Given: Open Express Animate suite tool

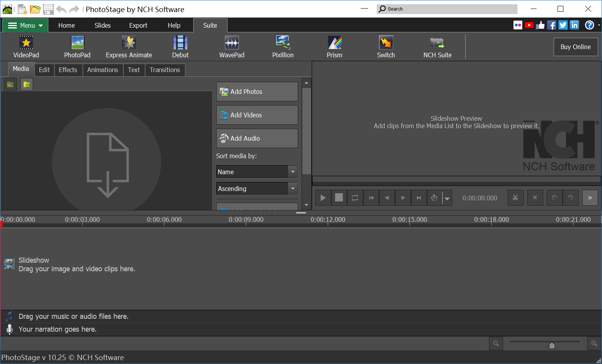Looking at the screenshot, I should pyautogui.click(x=129, y=47).
